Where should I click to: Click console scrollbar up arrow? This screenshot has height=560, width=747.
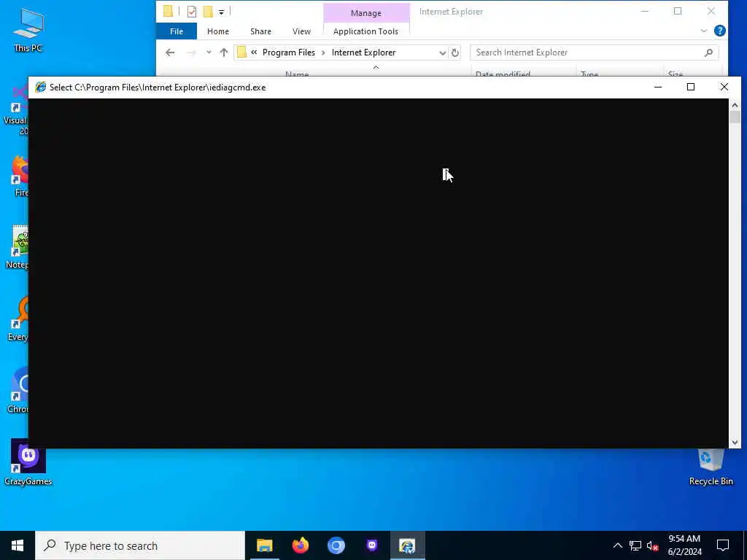(x=735, y=105)
